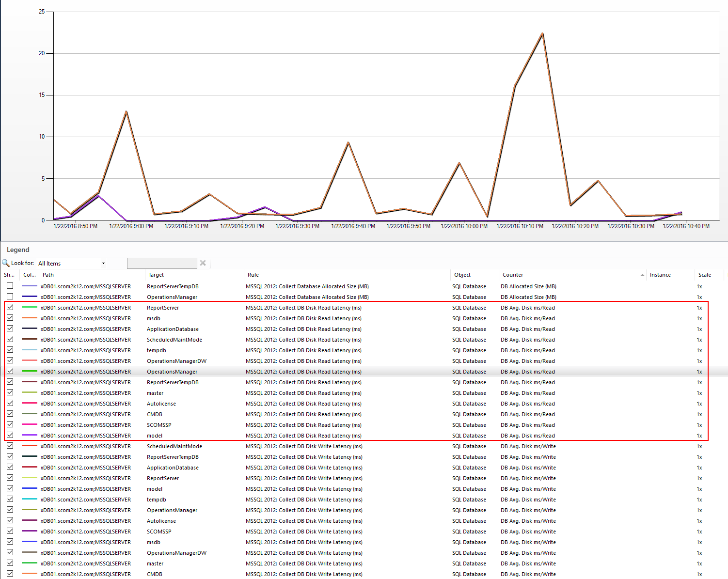Image resolution: width=728 pixels, height=579 pixels.
Task: Select ApplicationDatabase Write Latency target text
Action: tap(173, 468)
